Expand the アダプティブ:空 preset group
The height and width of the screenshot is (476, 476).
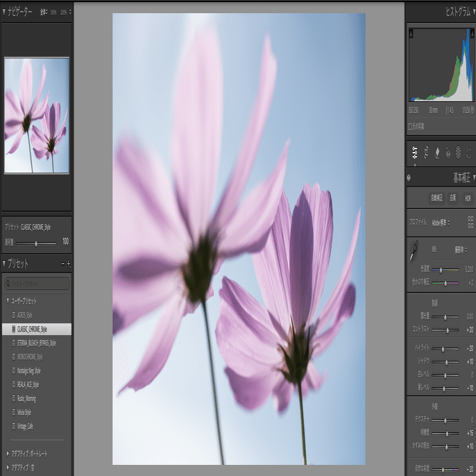(x=8, y=468)
